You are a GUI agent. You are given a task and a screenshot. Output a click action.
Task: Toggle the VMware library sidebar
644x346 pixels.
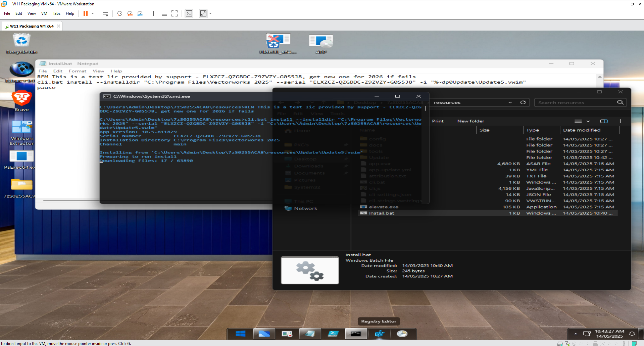point(154,13)
